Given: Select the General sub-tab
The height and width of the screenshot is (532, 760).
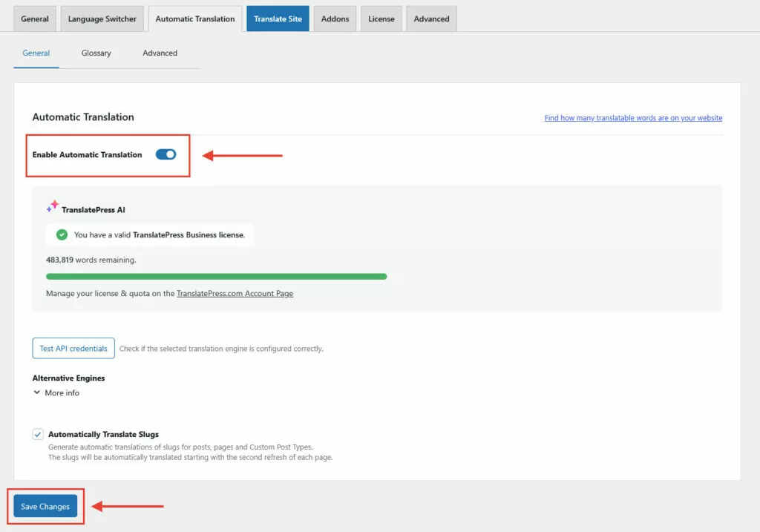Looking at the screenshot, I should tap(36, 53).
